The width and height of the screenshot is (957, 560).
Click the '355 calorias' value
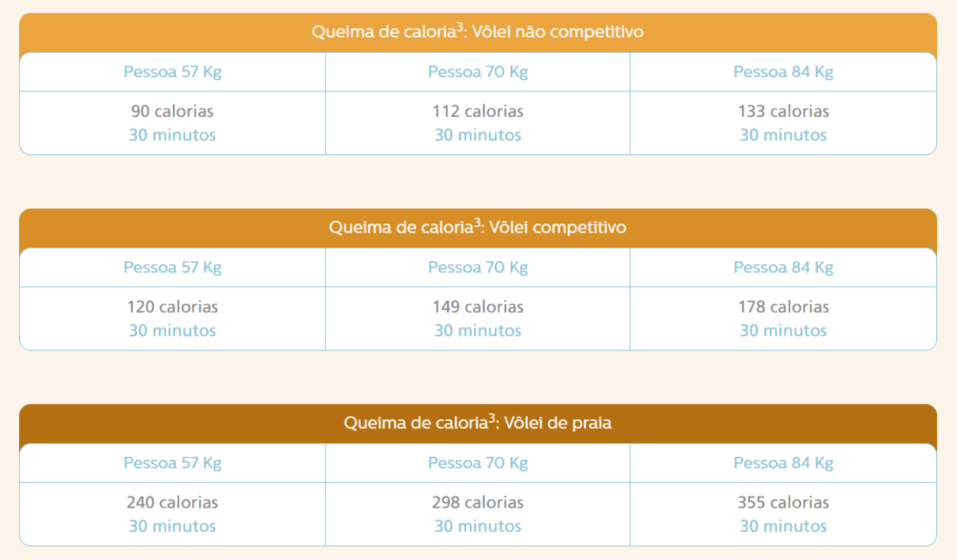click(x=783, y=503)
